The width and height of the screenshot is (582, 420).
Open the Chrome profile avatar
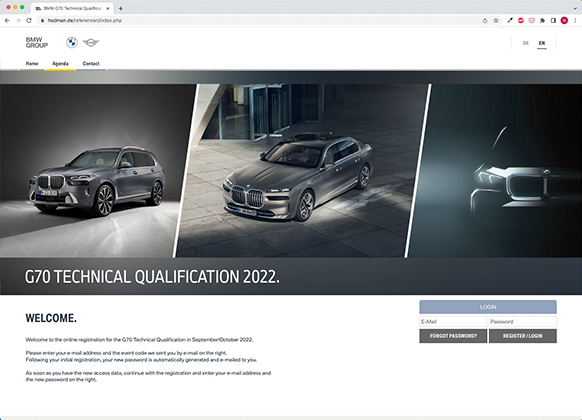point(564,20)
